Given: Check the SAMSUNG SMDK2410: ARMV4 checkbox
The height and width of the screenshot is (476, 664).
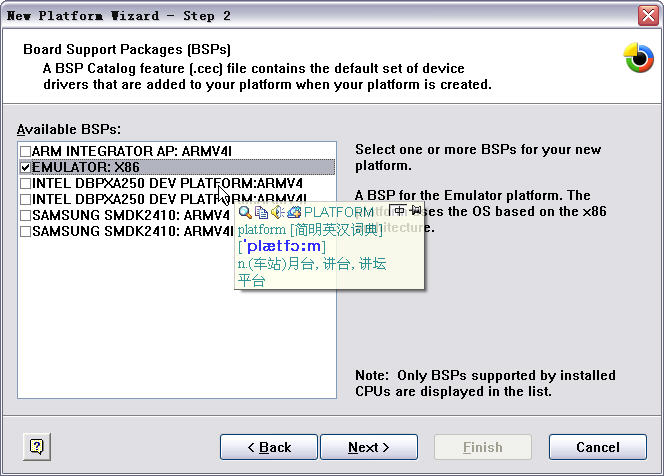Looking at the screenshot, I should point(25,215).
